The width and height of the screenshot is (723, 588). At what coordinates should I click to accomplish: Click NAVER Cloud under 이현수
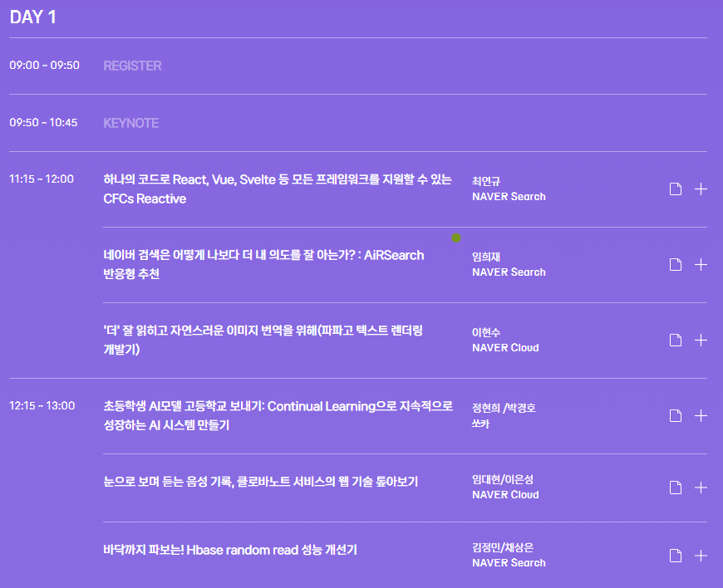click(505, 348)
